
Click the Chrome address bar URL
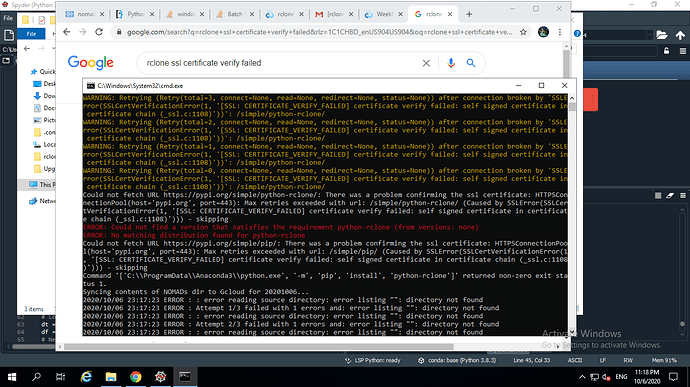319,32
